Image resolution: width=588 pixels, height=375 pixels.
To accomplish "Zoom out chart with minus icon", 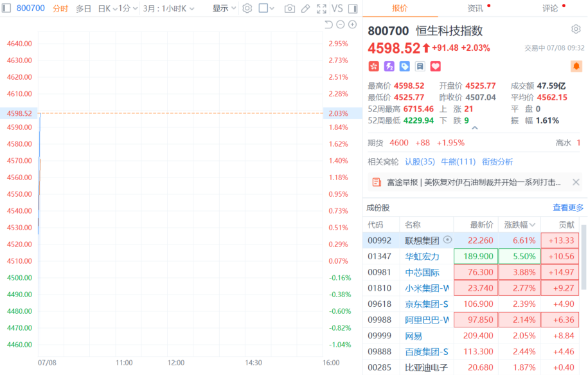I will [341, 24].
